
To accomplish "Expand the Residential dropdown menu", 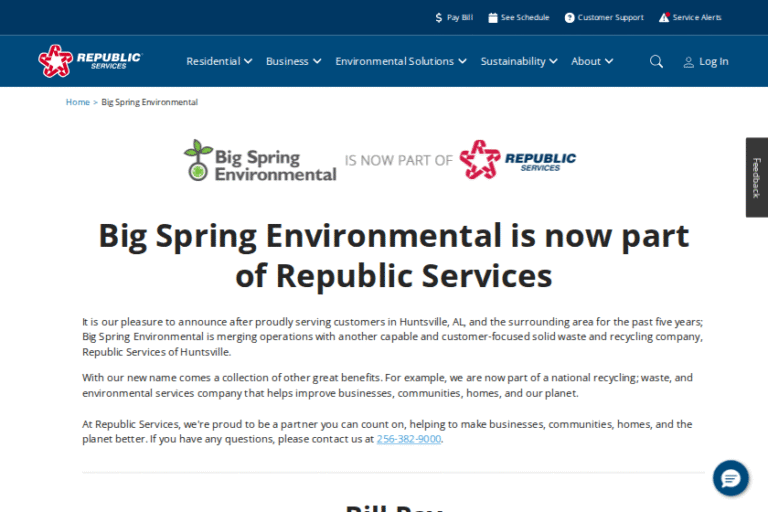I will (219, 61).
